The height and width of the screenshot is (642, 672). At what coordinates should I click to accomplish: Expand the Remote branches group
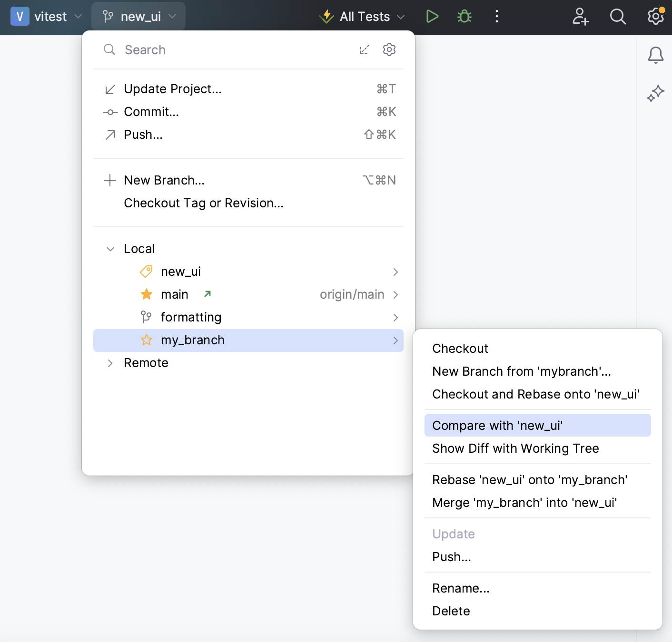click(110, 363)
